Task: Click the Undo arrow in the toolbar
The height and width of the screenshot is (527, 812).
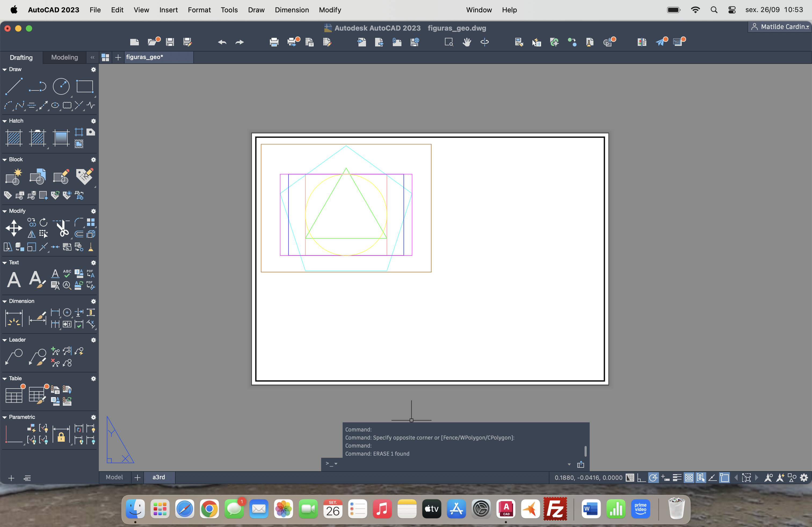Action: point(222,42)
